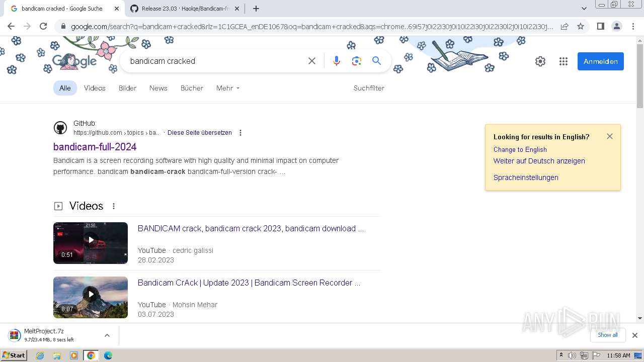Open the Chrome three-dot menu
Image resolution: width=644 pixels, height=362 pixels.
point(633,26)
